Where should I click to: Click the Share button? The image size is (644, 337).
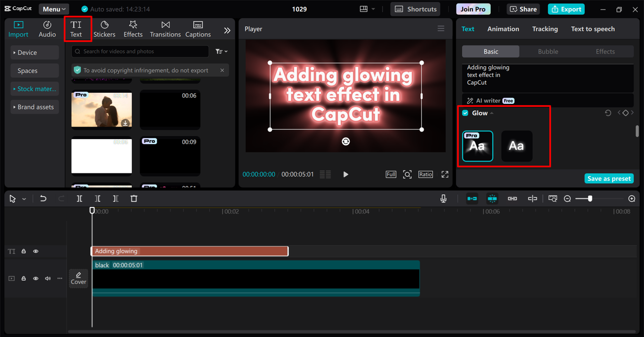pyautogui.click(x=524, y=9)
